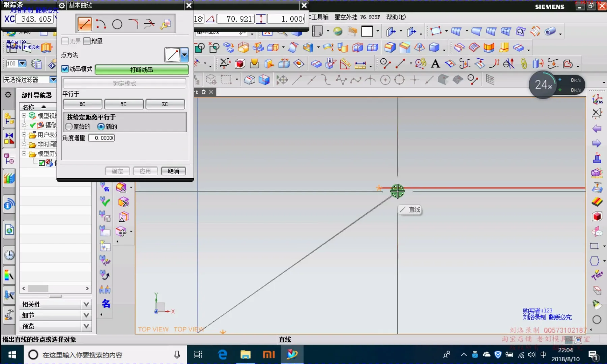Select the Arc tool in Basic Curves dialog
This screenshot has width=607, height=364.
coord(101,24)
